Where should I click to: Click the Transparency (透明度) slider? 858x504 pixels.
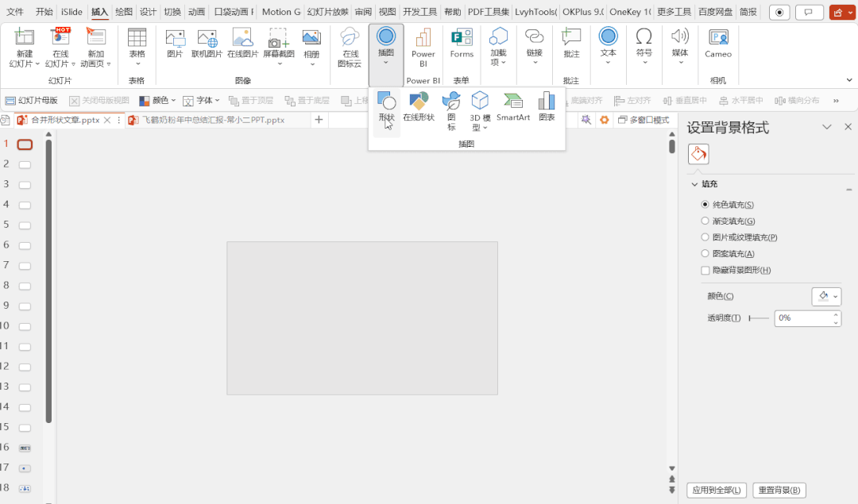click(759, 318)
